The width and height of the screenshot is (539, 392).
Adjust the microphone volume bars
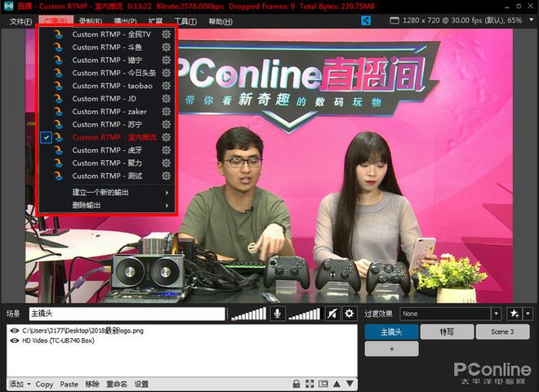249,314
